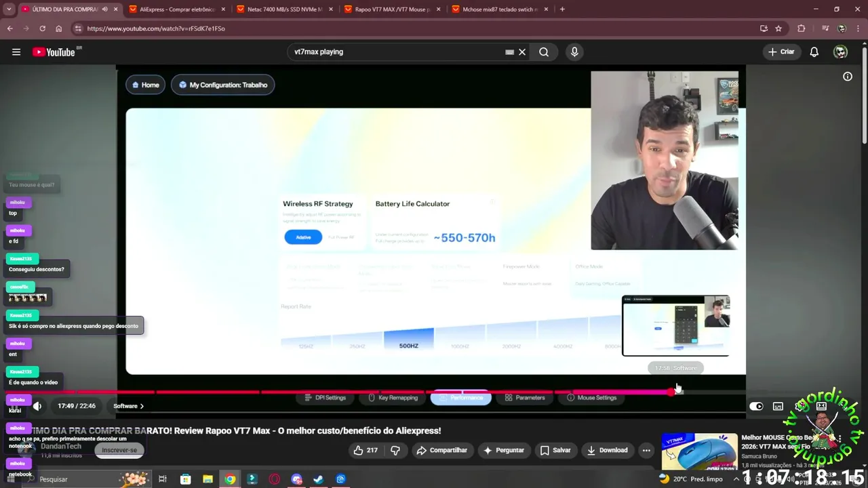Close the AliExpress tab

[x=223, y=9]
